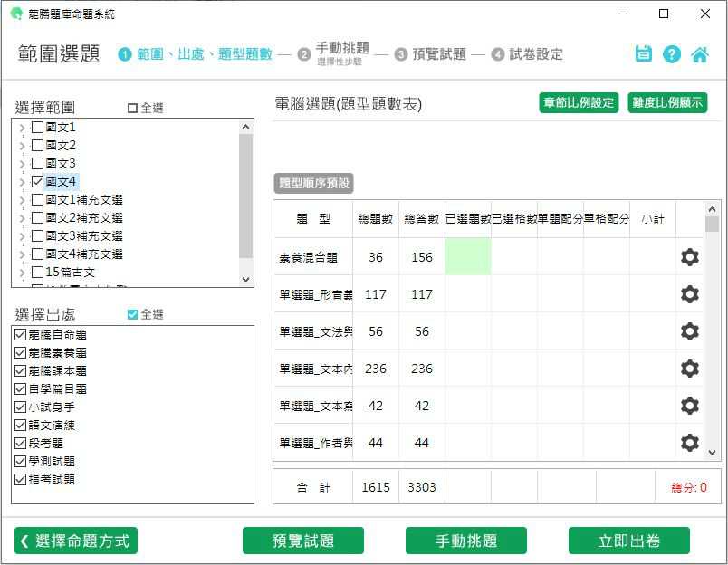
Task: Uncheck 學測試題 source
Action: (20, 461)
